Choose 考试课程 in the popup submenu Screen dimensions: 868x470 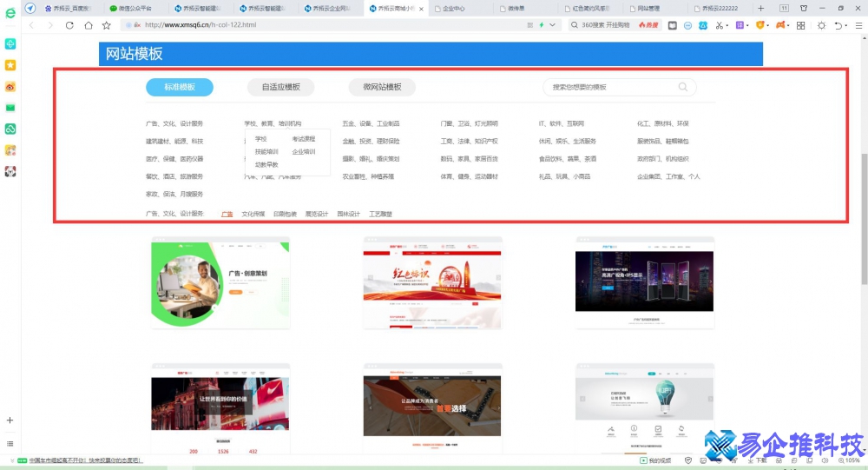303,138
